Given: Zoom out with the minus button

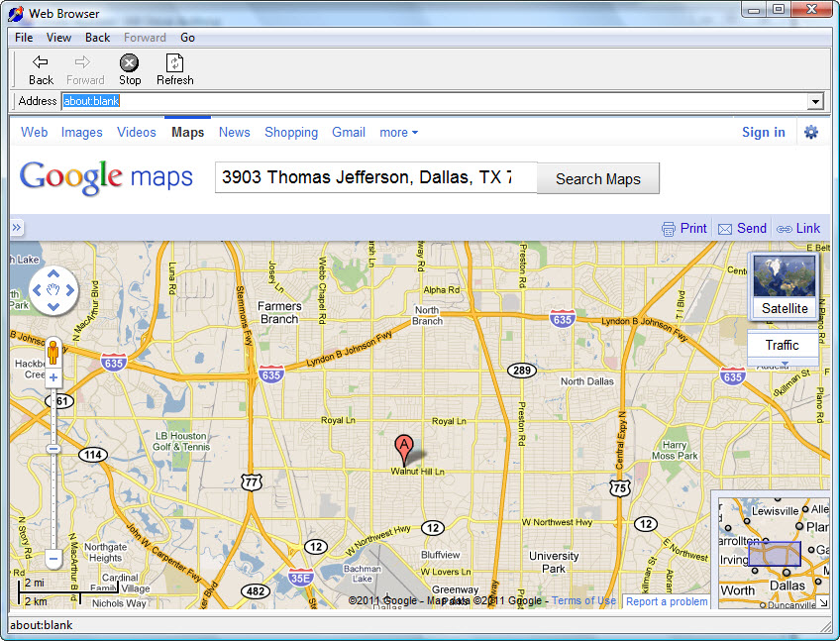Looking at the screenshot, I should coord(53,559).
